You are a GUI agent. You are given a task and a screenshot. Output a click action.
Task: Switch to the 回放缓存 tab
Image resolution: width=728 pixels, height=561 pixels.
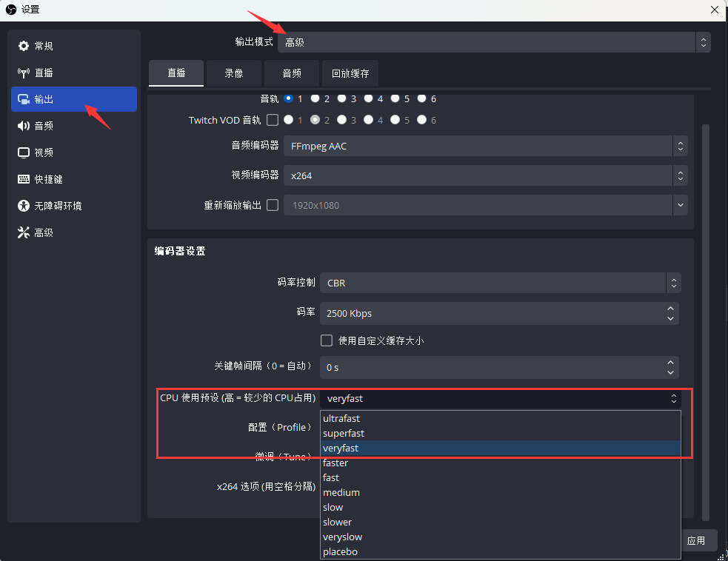350,73
